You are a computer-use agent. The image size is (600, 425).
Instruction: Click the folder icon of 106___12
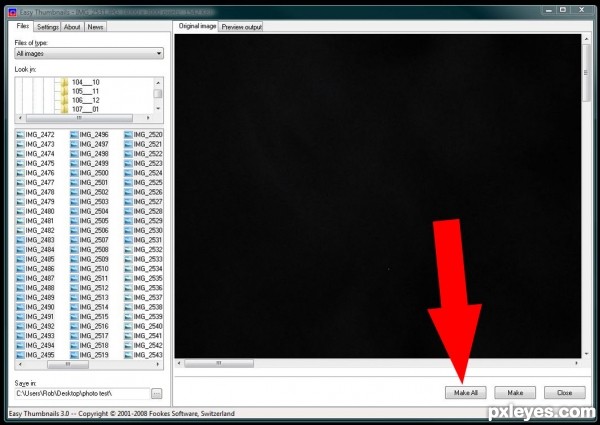pos(65,100)
